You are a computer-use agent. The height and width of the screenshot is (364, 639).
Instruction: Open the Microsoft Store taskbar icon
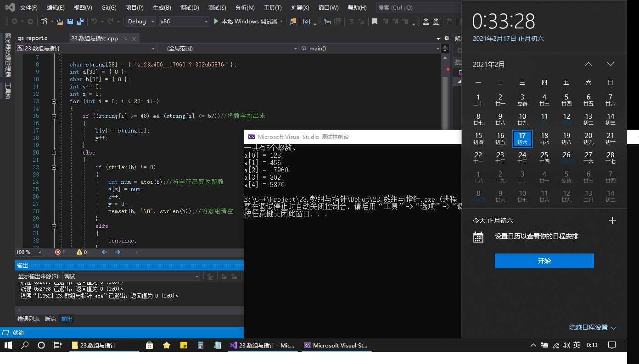click(149, 345)
